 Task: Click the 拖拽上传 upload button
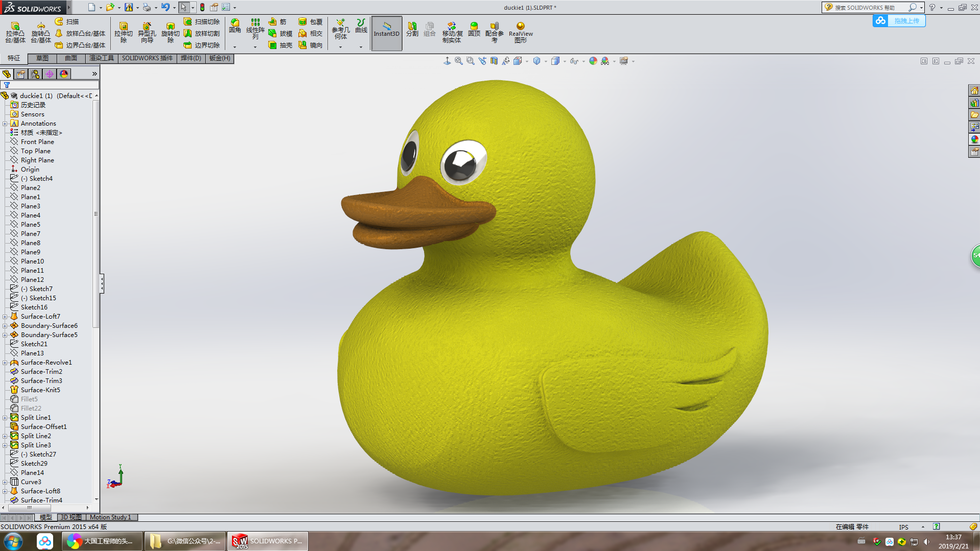899,21
